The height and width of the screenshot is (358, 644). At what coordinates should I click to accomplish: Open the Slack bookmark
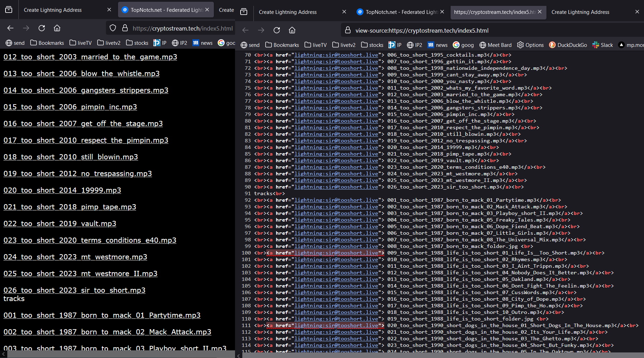[x=602, y=45]
